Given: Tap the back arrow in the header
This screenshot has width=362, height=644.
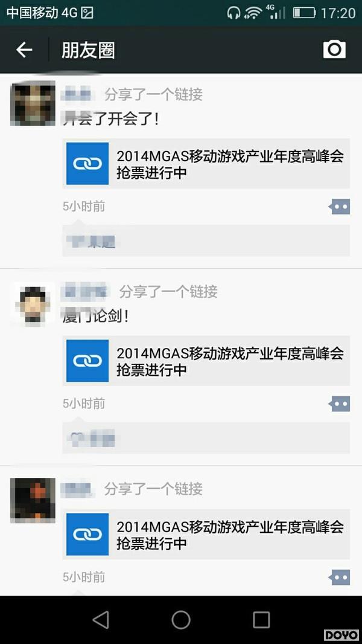Looking at the screenshot, I should coord(24,50).
